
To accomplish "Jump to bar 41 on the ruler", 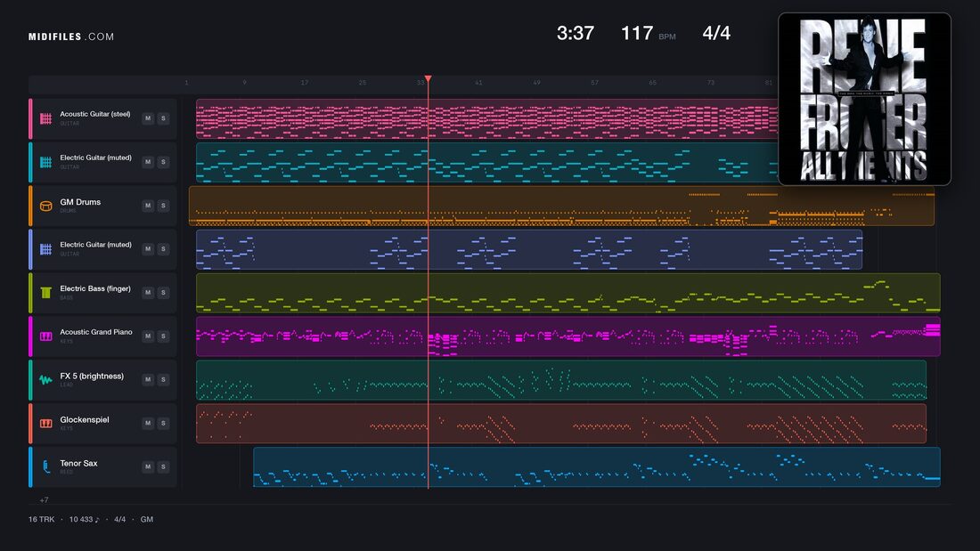I will click(478, 83).
